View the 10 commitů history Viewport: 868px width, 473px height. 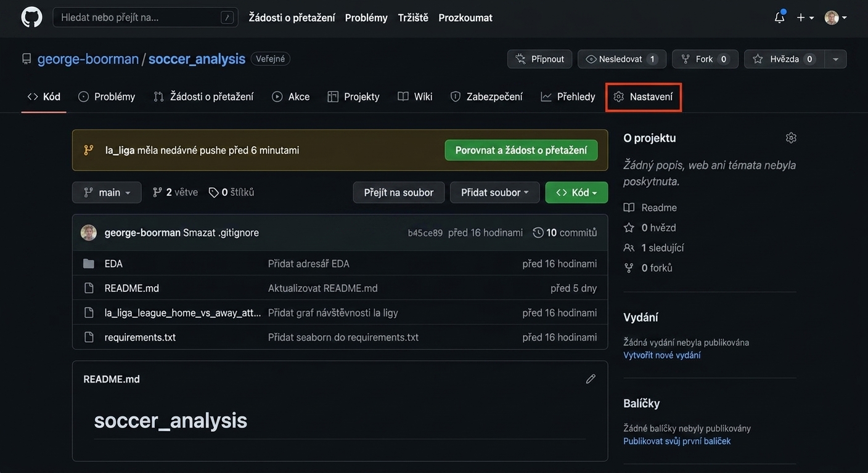[x=565, y=233]
